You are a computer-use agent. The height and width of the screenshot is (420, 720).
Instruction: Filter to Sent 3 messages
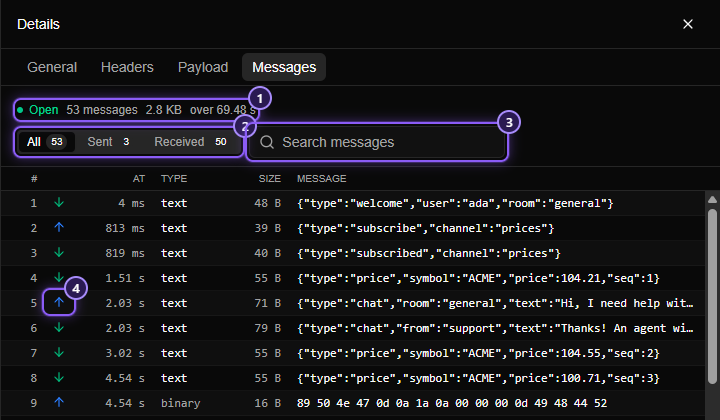pos(108,142)
